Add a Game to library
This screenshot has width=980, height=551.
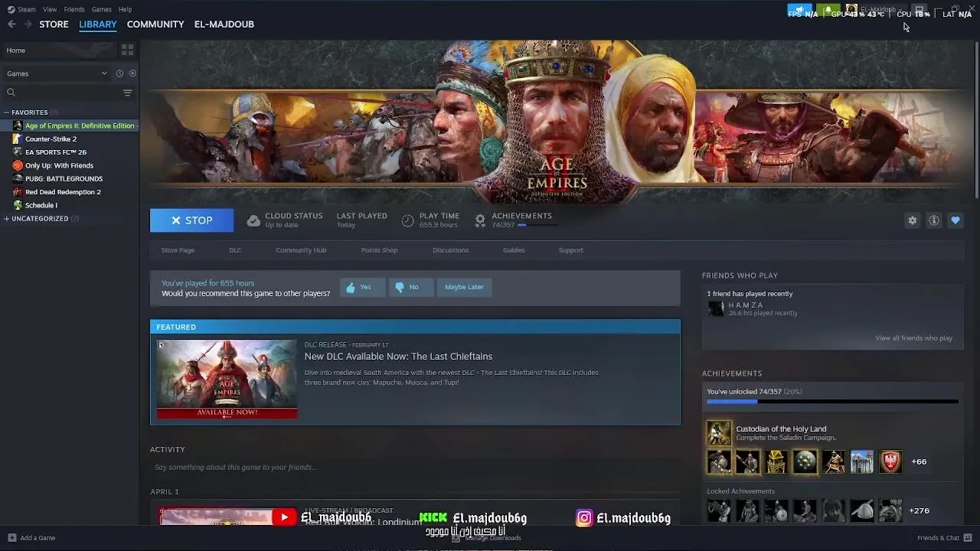point(31,538)
